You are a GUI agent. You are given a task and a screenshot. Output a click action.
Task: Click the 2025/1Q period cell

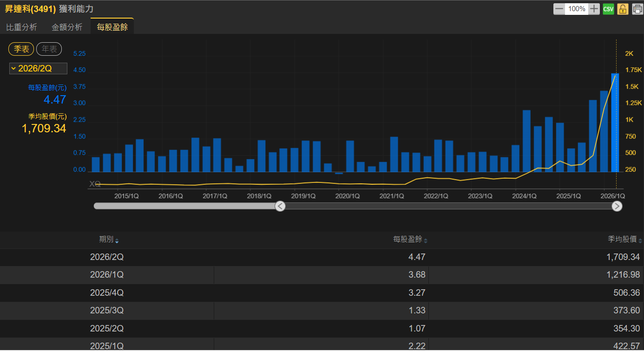pos(107,345)
